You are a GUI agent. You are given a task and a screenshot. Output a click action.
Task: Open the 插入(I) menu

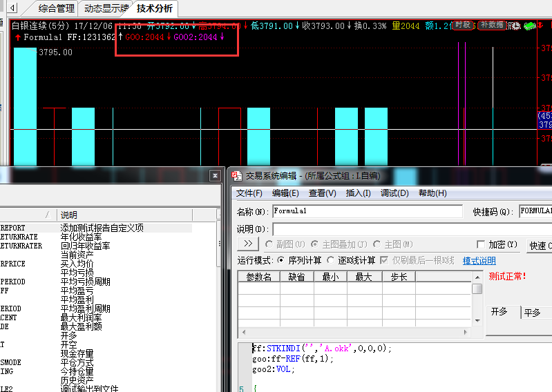pyautogui.click(x=358, y=193)
